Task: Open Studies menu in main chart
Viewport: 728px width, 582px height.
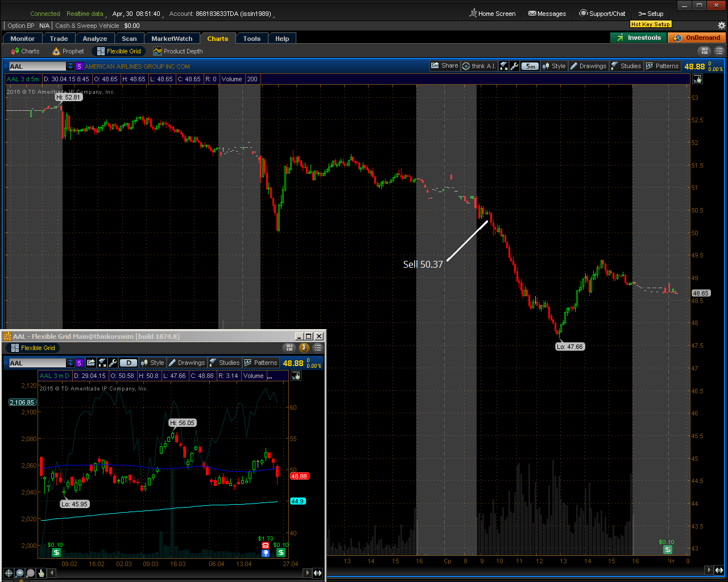Action: pos(626,66)
